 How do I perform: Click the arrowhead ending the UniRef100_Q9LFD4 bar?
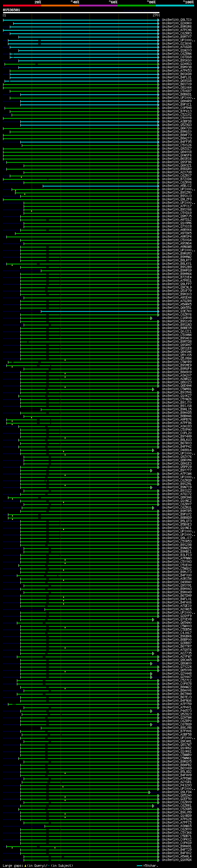(150, 793)
